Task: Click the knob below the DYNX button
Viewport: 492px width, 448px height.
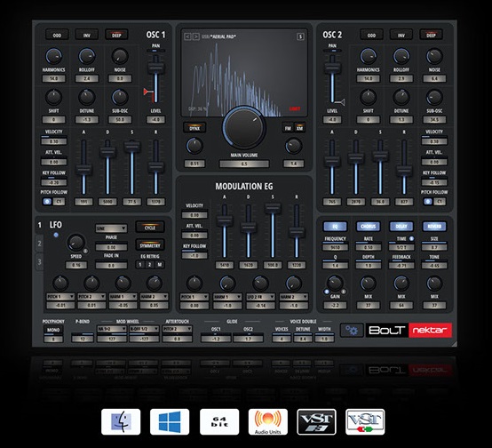Action: click(x=194, y=146)
